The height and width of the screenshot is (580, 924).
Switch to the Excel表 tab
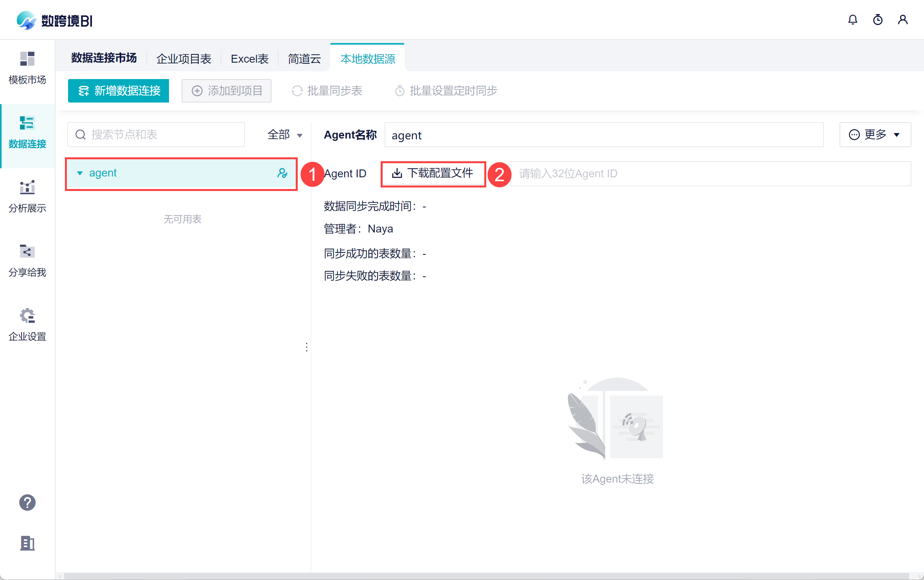pyautogui.click(x=250, y=59)
